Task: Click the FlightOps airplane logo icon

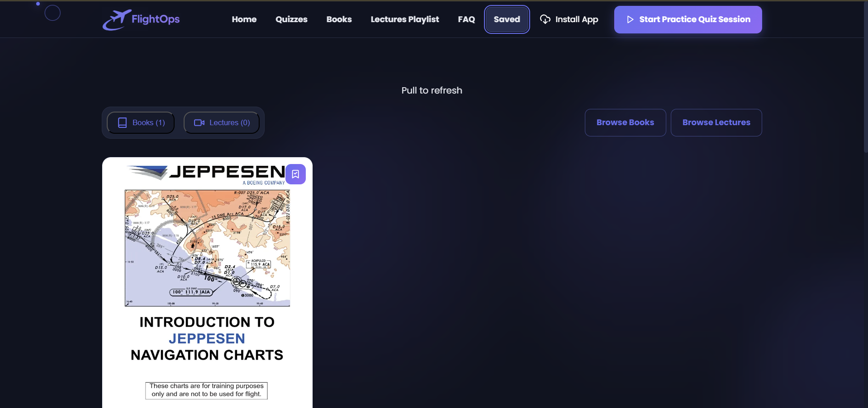Action: pyautogui.click(x=116, y=20)
